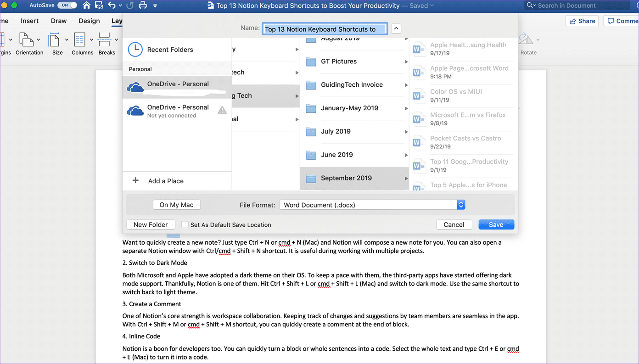
Task: Click the '3. Create a Comment' heading
Action: click(x=151, y=304)
